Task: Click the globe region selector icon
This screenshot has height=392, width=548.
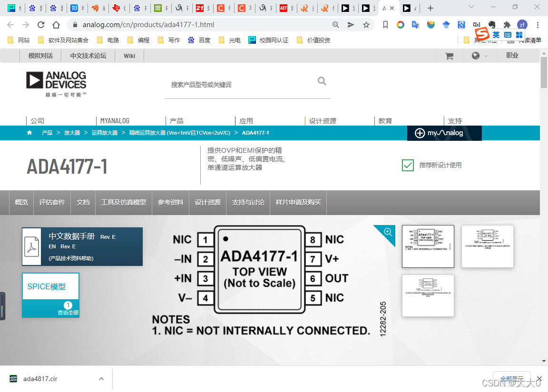Action: click(x=475, y=56)
